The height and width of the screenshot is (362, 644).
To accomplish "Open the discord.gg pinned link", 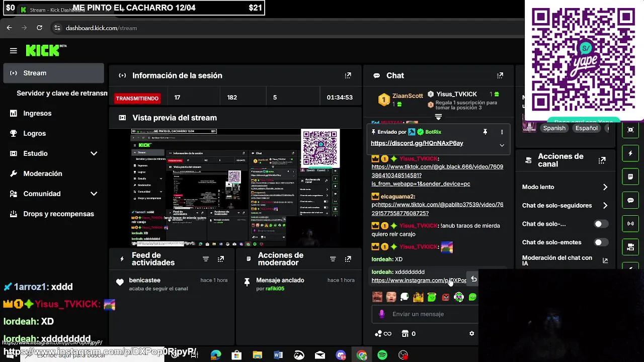I will coord(417,143).
